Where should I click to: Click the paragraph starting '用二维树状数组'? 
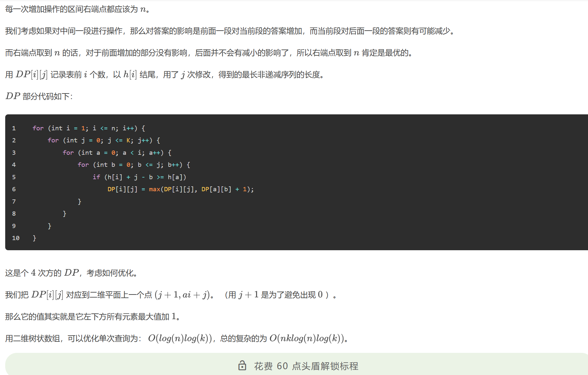177,338
